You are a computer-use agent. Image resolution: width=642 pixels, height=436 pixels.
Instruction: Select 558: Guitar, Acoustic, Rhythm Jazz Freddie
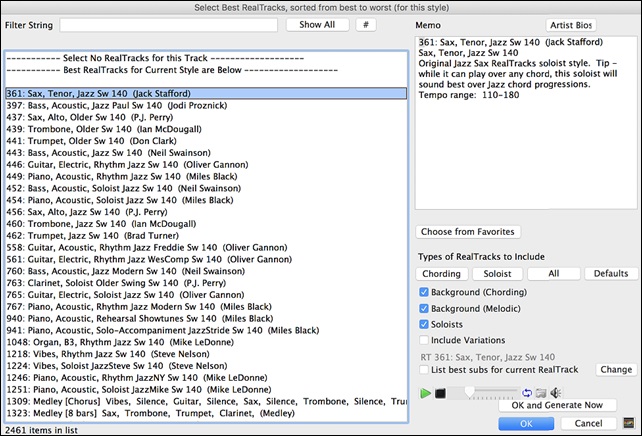[x=206, y=248]
